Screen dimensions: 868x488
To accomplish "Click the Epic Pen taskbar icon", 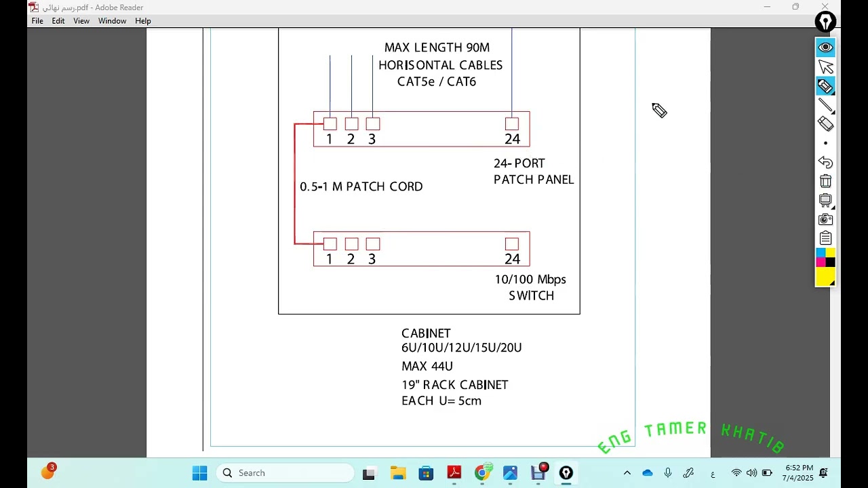I will 566,473.
